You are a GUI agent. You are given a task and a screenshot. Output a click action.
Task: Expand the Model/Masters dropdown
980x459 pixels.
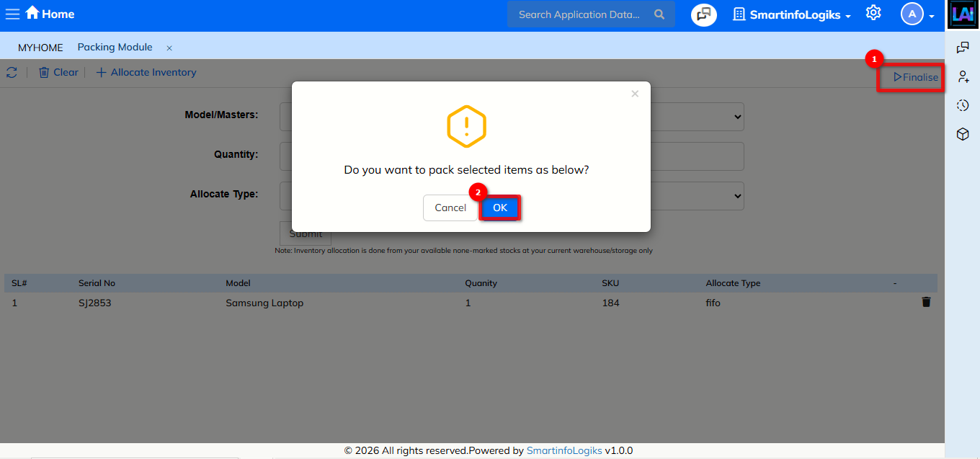(736, 116)
